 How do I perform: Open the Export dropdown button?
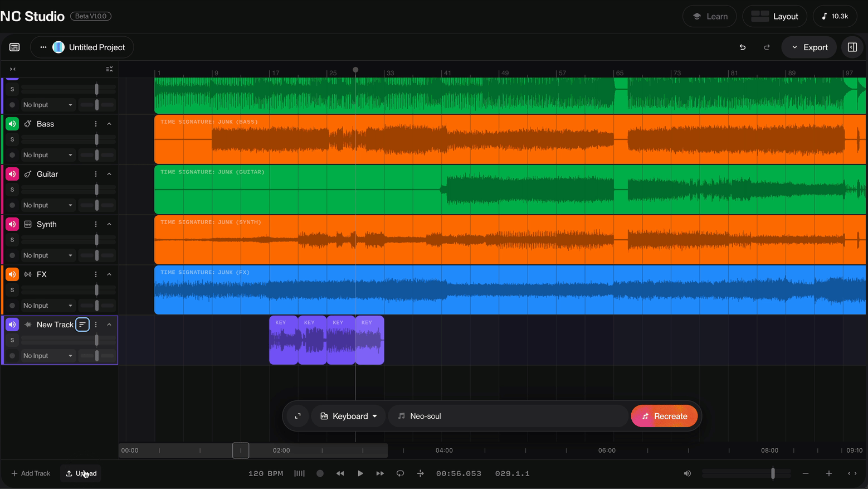pos(810,47)
